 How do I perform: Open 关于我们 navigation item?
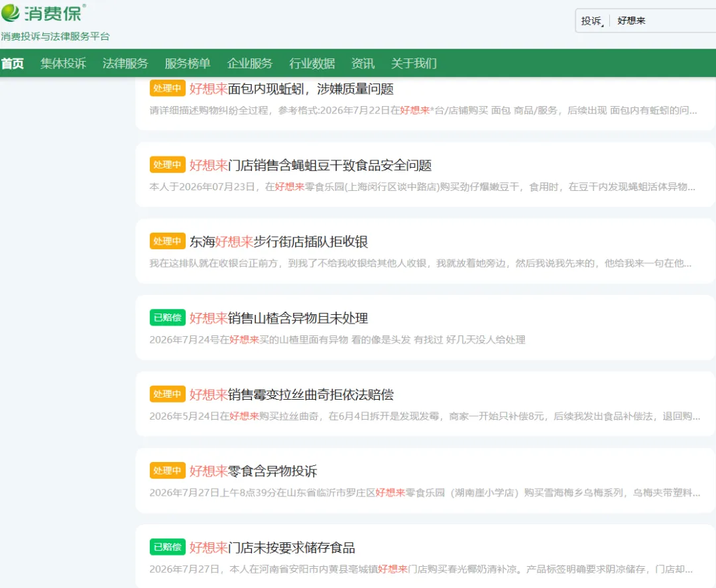pyautogui.click(x=414, y=63)
